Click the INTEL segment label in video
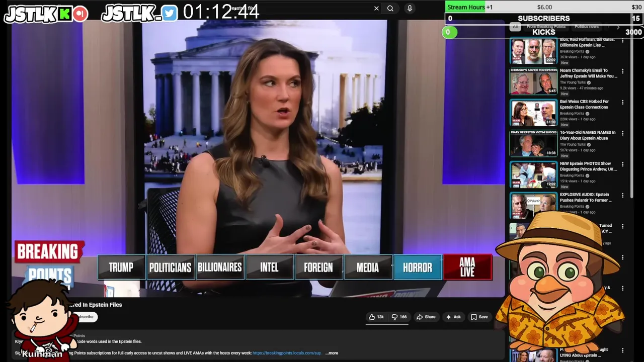The height and width of the screenshot is (362, 644). point(269,267)
